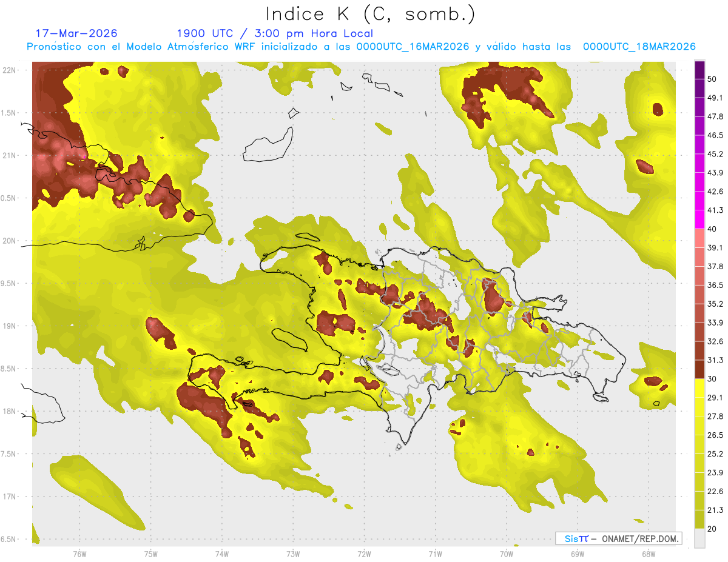
Task: Click the longitude label "70W"
Action: click(x=506, y=554)
